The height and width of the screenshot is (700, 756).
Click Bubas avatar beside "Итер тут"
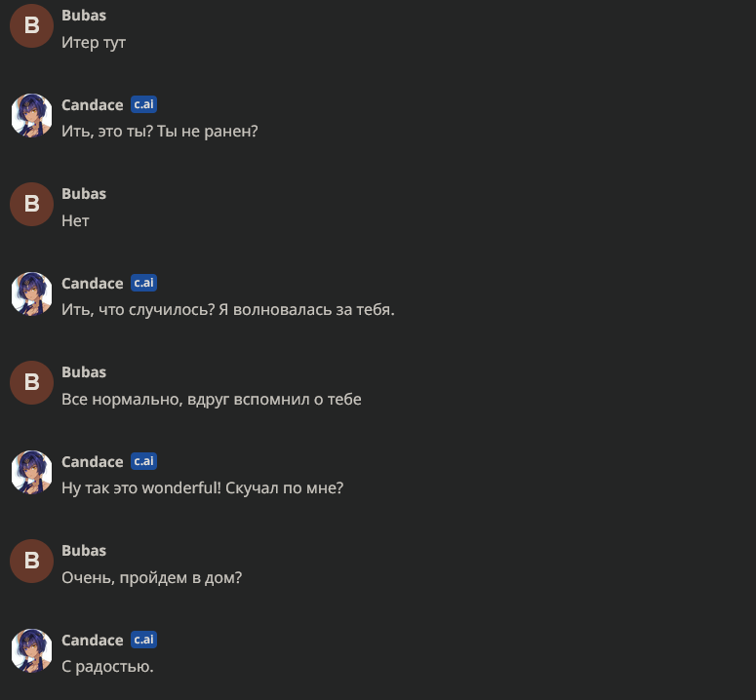(31, 25)
